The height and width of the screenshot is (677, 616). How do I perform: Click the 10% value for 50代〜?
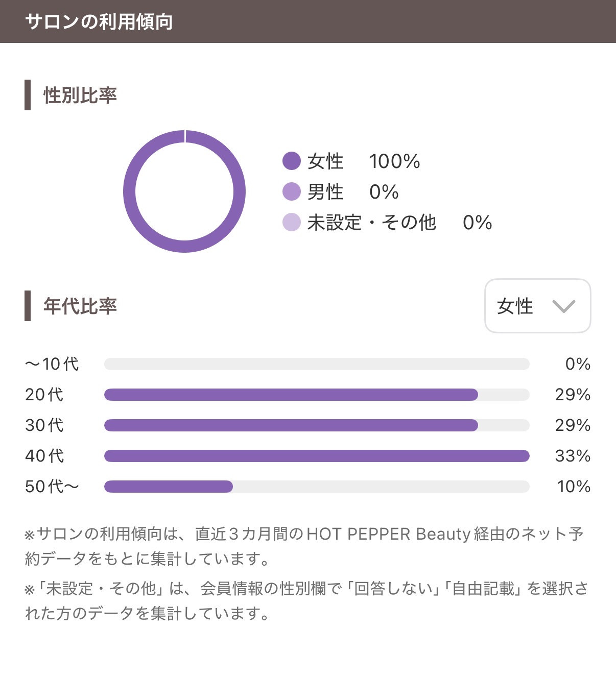tap(574, 487)
